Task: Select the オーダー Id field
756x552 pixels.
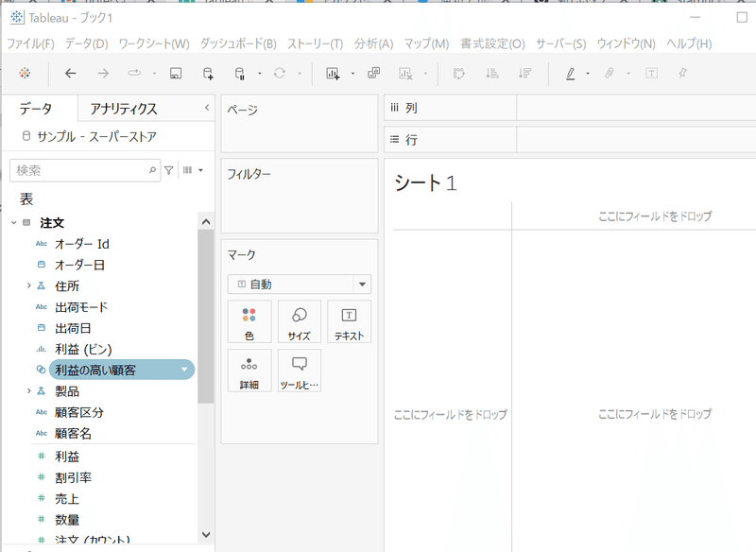Action: point(82,244)
